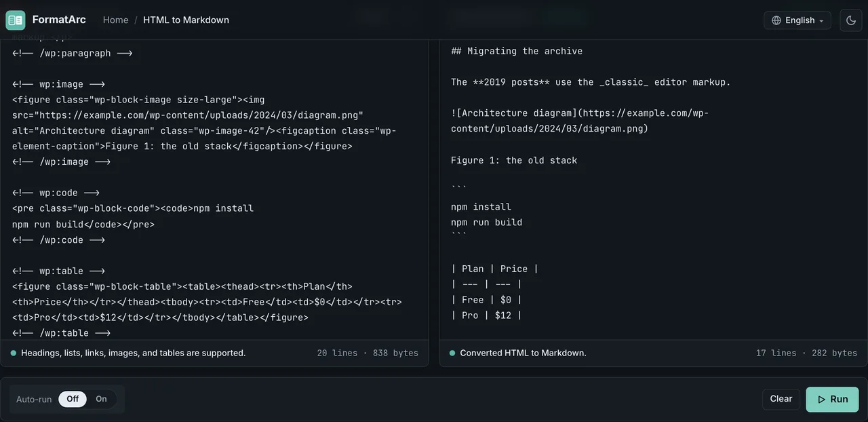Click the '<!-- wp:image -->' opening comment line
Screen dimensions: 868x422
coord(58,85)
